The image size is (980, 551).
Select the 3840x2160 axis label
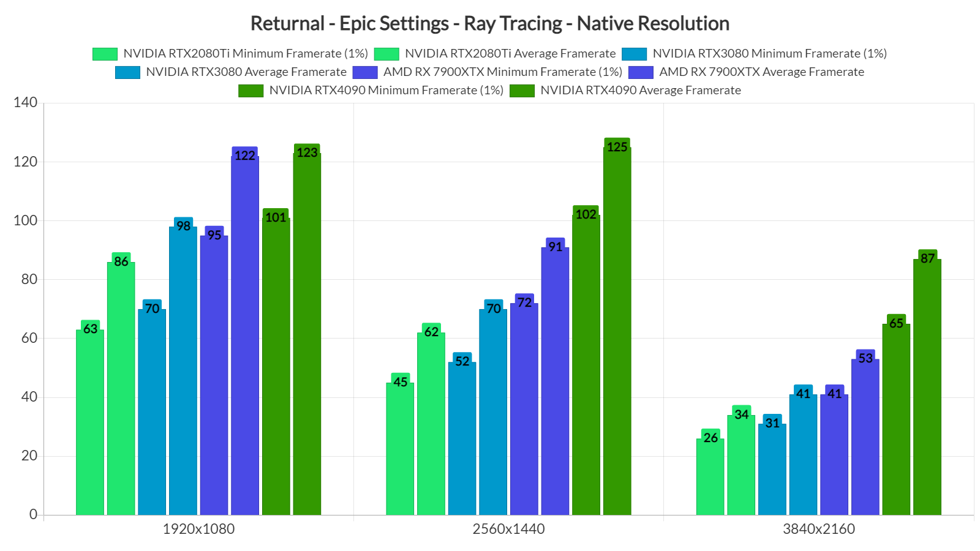819,529
